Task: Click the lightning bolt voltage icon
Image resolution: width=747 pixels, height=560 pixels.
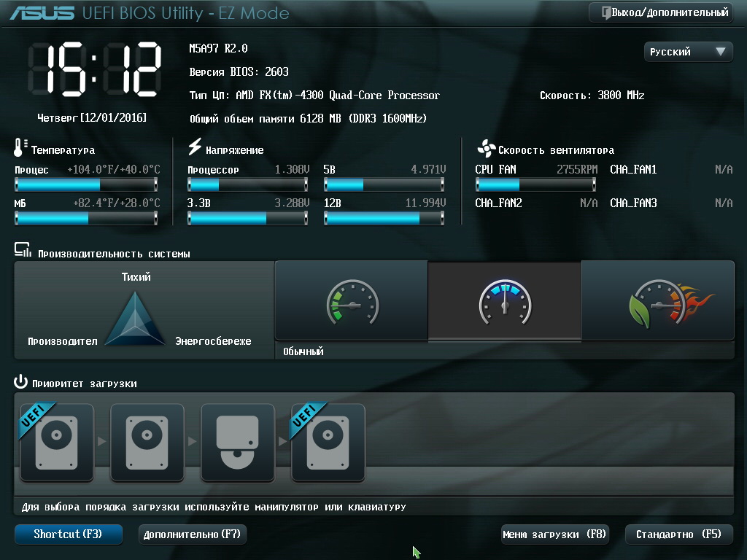Action: coord(195,147)
